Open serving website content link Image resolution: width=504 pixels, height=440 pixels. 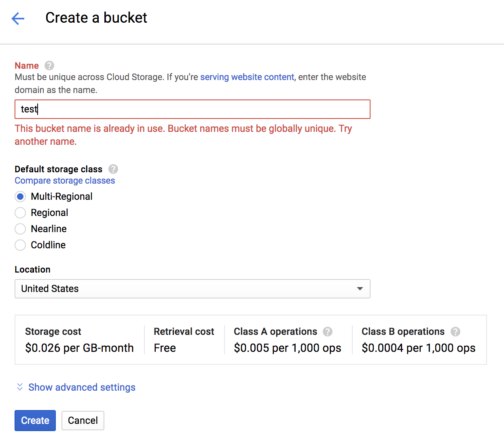click(x=247, y=77)
